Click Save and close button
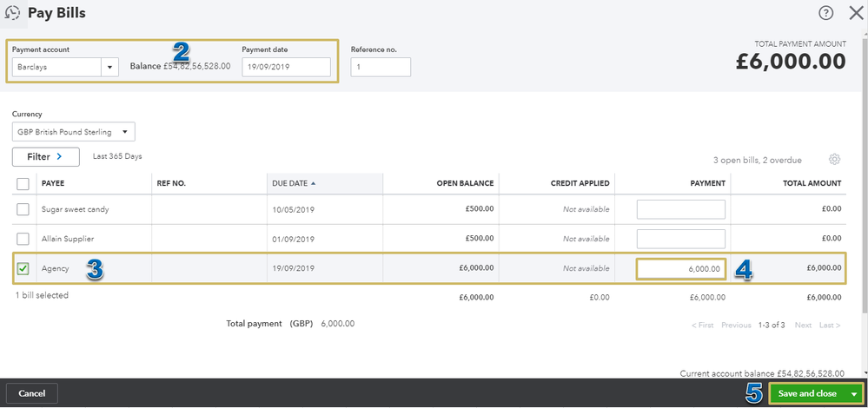The image size is (868, 408). point(807,394)
